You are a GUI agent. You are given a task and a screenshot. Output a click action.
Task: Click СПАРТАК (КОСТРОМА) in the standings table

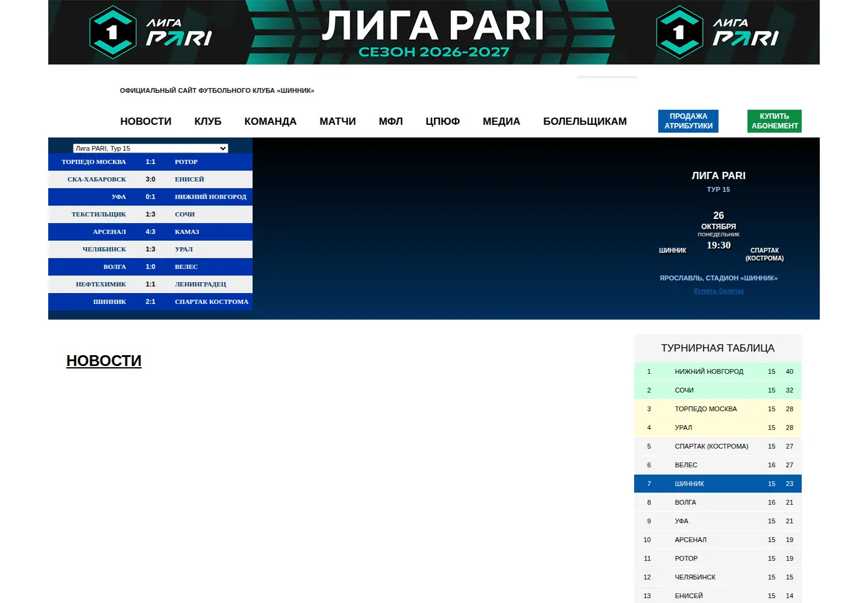tap(711, 446)
